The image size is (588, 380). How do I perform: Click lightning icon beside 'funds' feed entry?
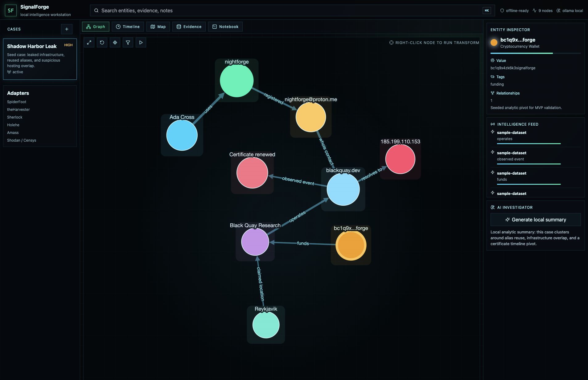pyautogui.click(x=492, y=173)
